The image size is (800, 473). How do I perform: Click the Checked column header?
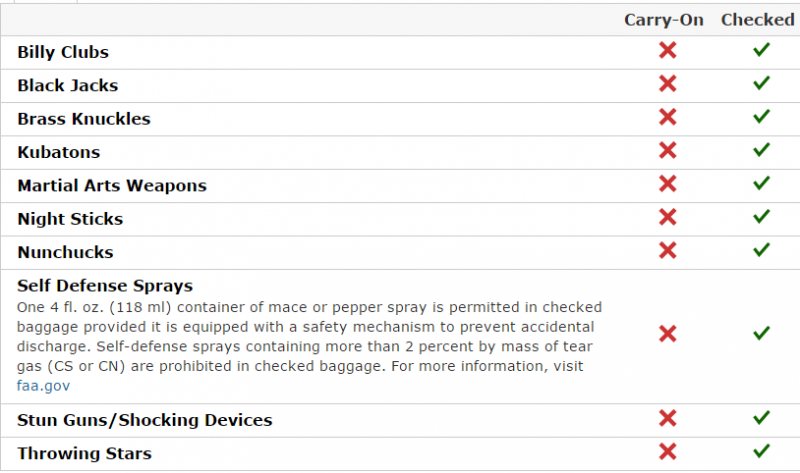click(757, 20)
